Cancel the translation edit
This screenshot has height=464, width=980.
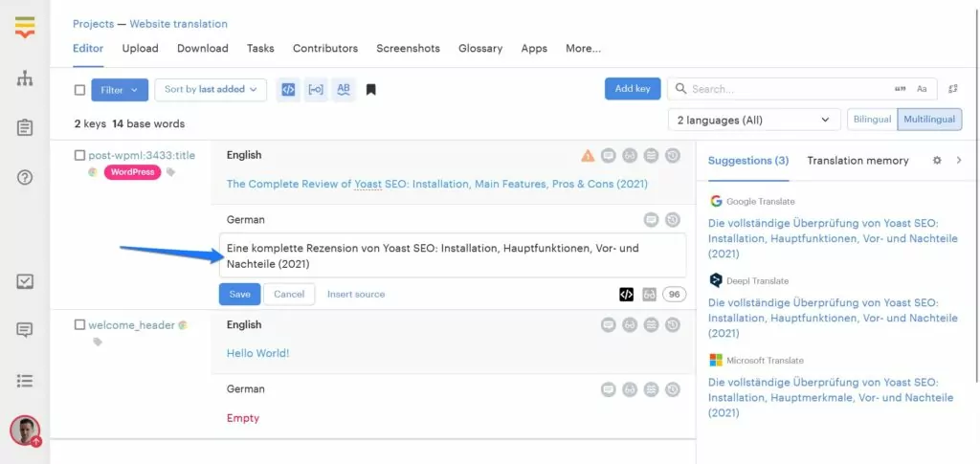(289, 294)
